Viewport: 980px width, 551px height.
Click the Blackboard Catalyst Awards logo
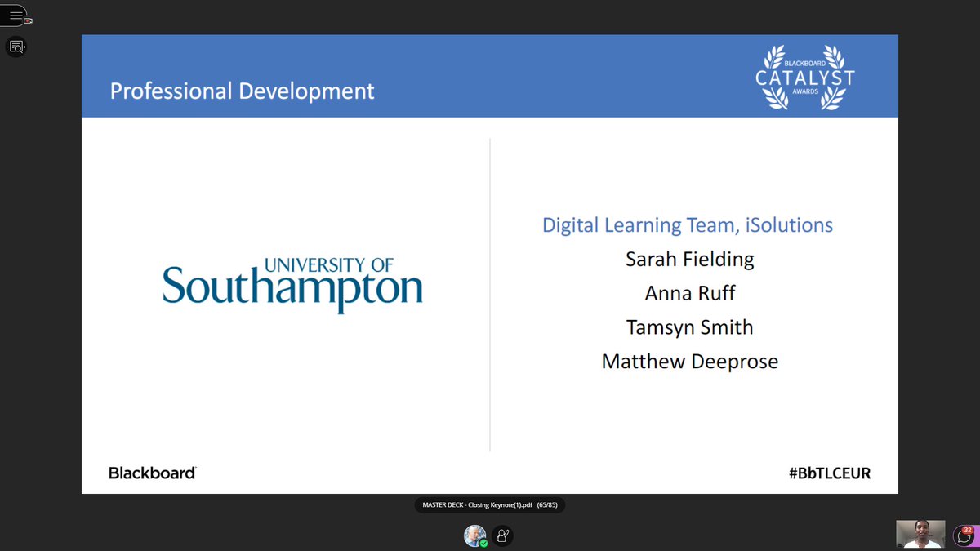[x=804, y=79]
